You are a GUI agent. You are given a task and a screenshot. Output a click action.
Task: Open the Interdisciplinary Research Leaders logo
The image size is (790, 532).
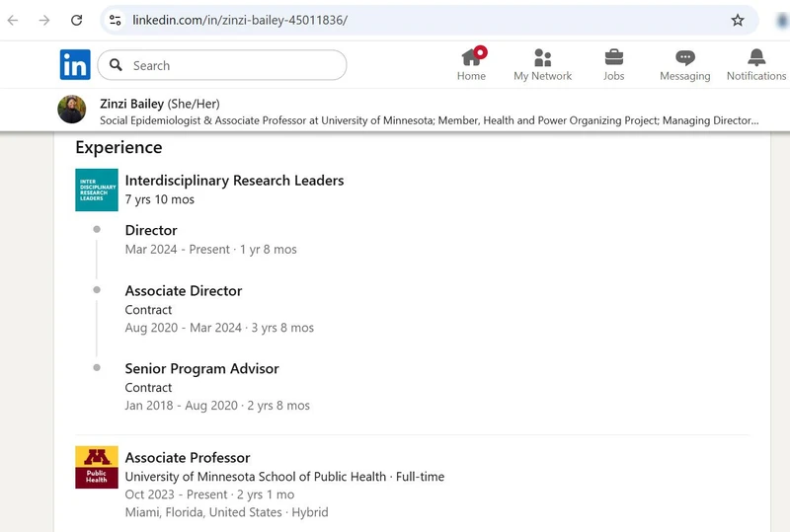pos(97,190)
